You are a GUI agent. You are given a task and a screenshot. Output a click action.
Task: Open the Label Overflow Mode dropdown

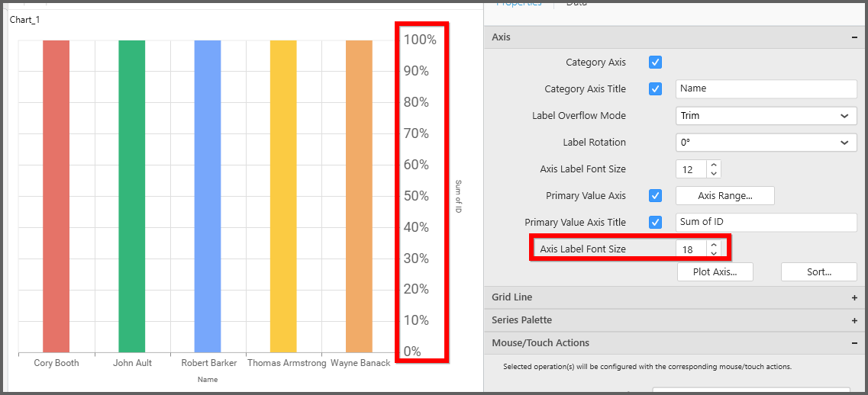[766, 116]
